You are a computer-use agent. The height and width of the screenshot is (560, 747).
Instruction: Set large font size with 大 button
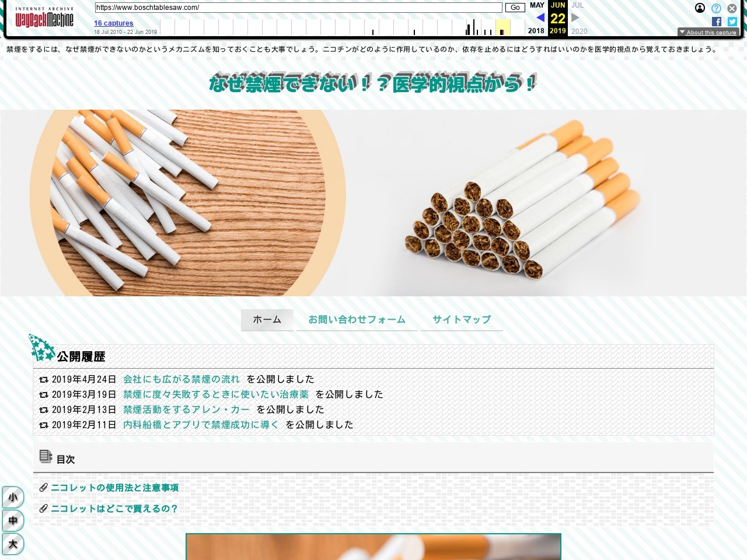[13, 544]
